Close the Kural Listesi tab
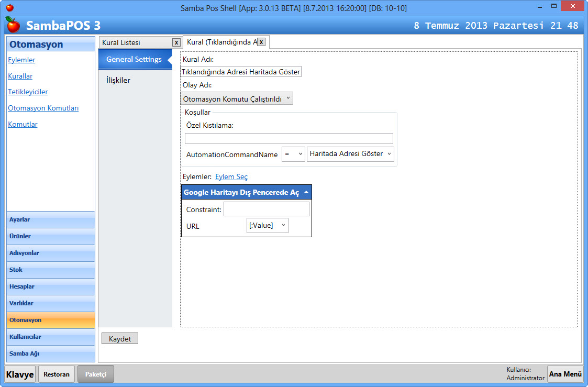 (x=176, y=42)
